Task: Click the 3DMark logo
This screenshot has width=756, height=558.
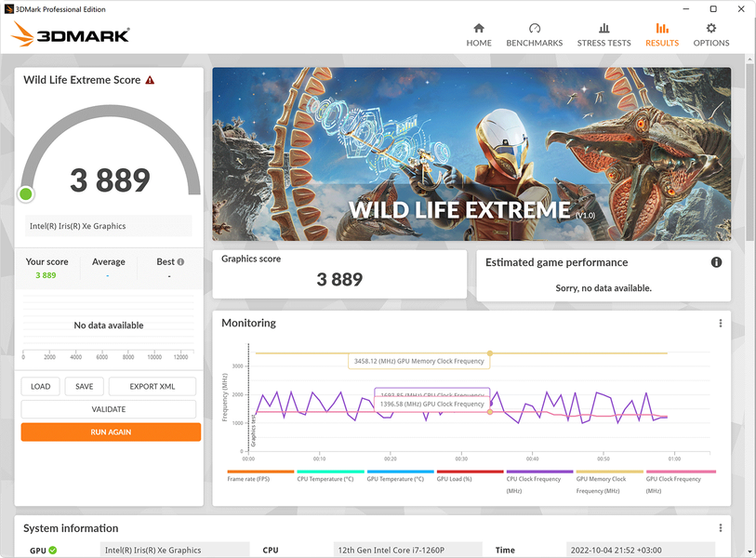Action: click(71, 34)
